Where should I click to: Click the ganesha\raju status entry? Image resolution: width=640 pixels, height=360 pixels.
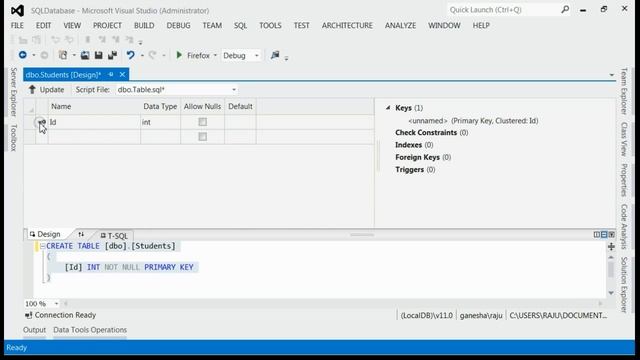tap(481, 316)
